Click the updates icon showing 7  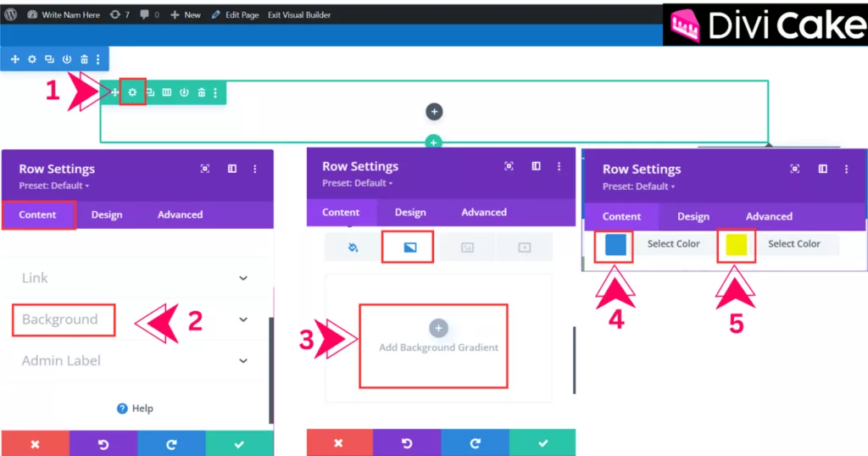[120, 14]
